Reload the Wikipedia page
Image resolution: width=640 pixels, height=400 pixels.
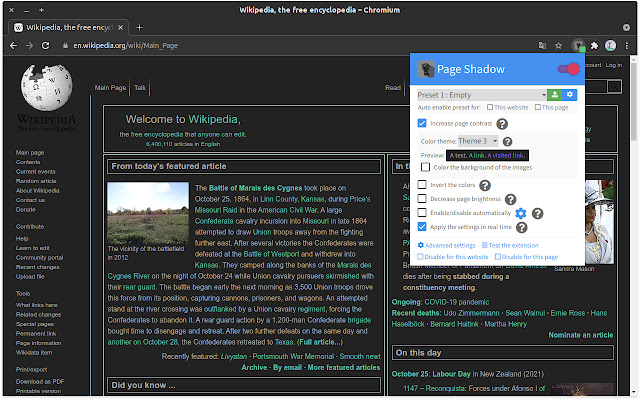pos(45,46)
